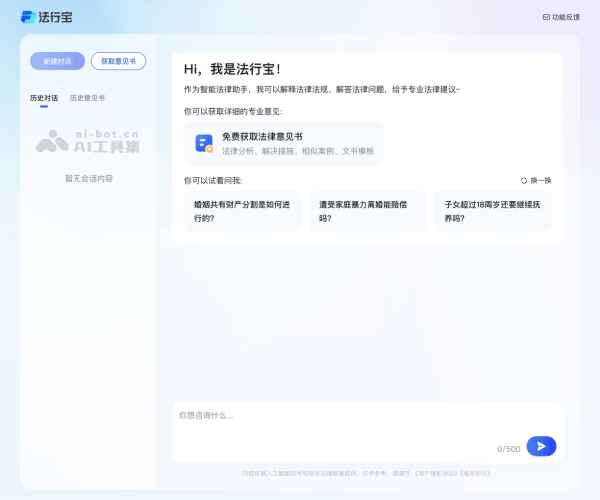The width and height of the screenshot is (600, 500).
Task: Switch to the 历史对话 tab
Action: point(44,98)
